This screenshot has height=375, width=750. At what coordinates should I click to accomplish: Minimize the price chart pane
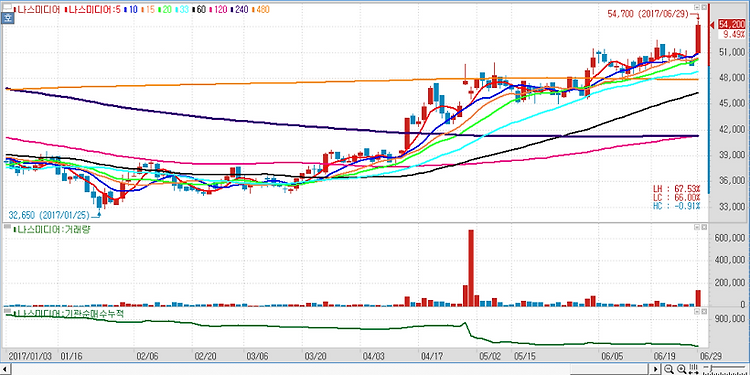click(697, 7)
